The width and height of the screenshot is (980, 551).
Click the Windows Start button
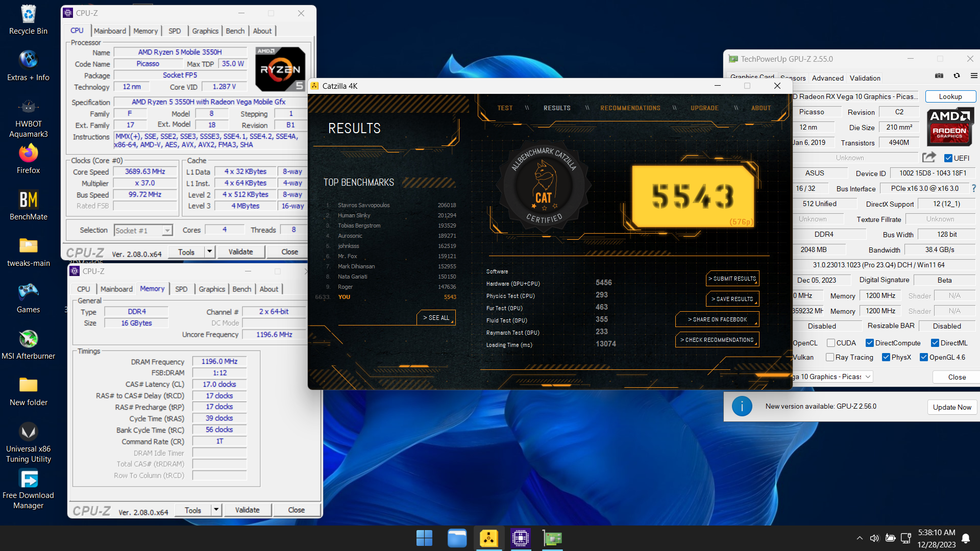(424, 538)
